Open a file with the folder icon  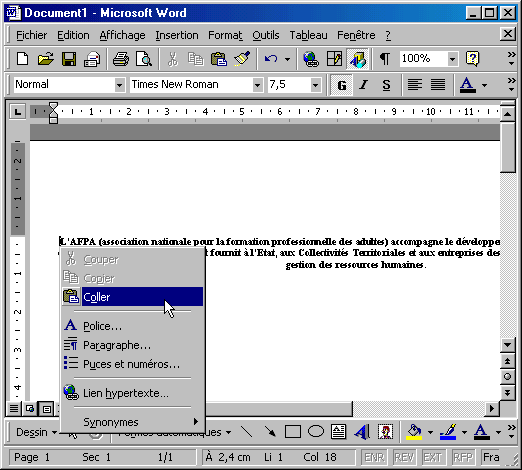click(45, 59)
